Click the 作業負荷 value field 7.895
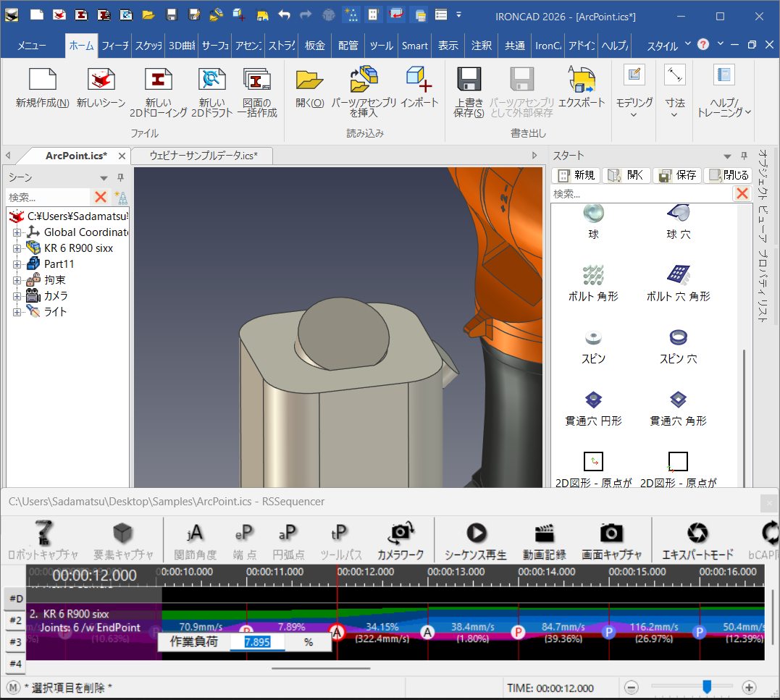The height and width of the screenshot is (700, 780). (x=257, y=642)
